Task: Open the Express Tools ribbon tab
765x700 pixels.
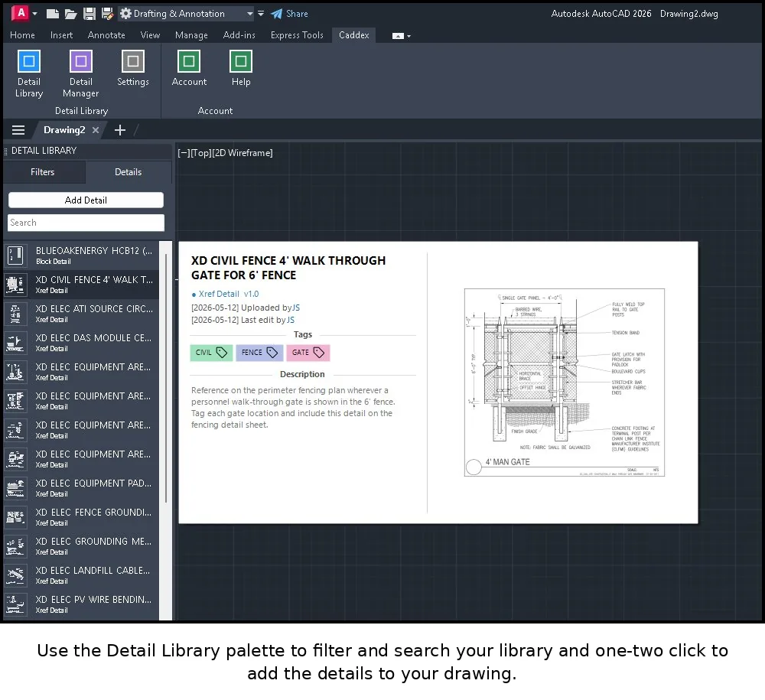Action: tap(297, 35)
